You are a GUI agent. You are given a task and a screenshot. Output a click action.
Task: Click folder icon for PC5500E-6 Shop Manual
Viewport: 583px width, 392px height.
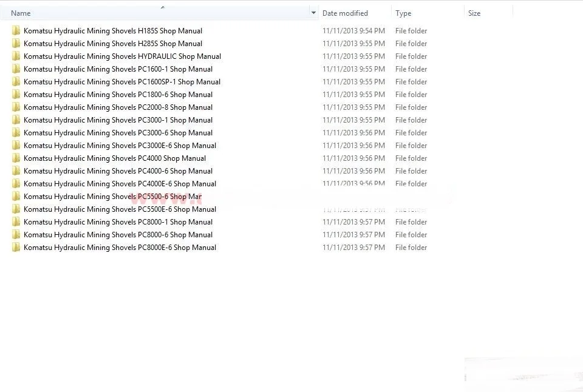(16, 209)
